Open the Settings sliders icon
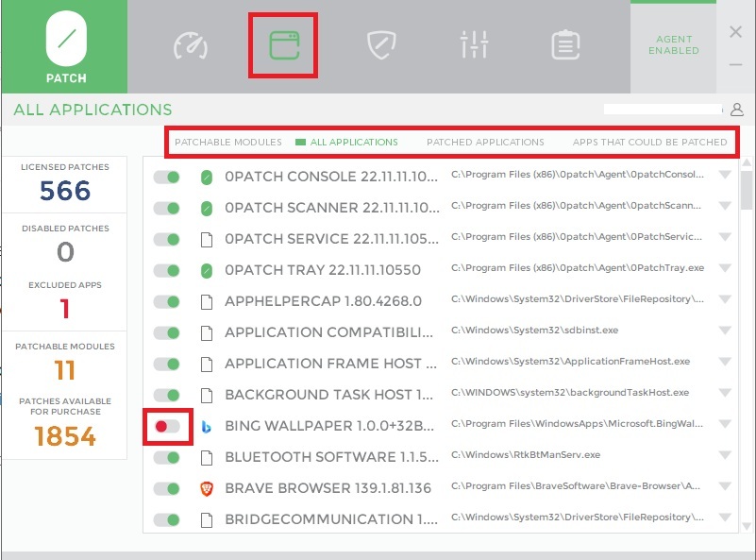This screenshot has height=560, width=756. pyautogui.click(x=474, y=45)
